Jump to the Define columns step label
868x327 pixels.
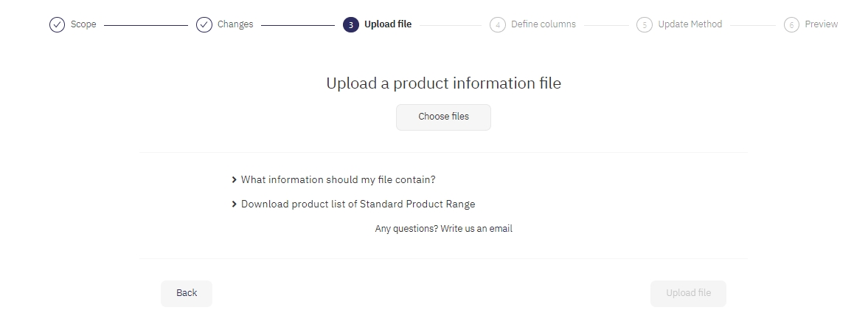[544, 24]
